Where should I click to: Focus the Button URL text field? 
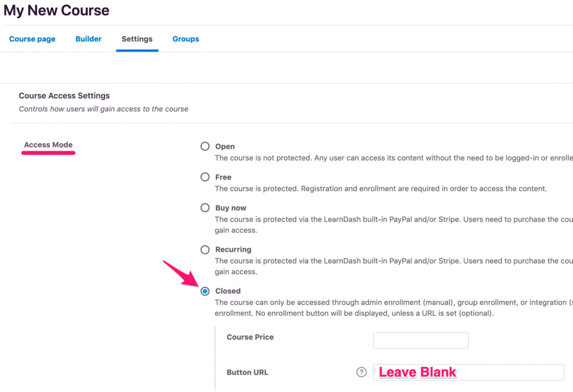click(x=468, y=372)
